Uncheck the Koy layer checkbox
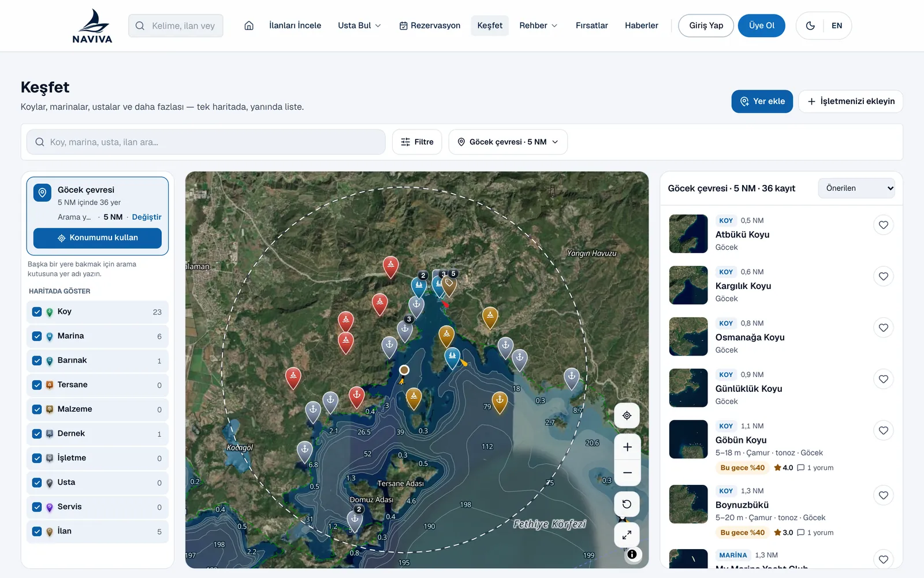924x578 pixels. 37,312
